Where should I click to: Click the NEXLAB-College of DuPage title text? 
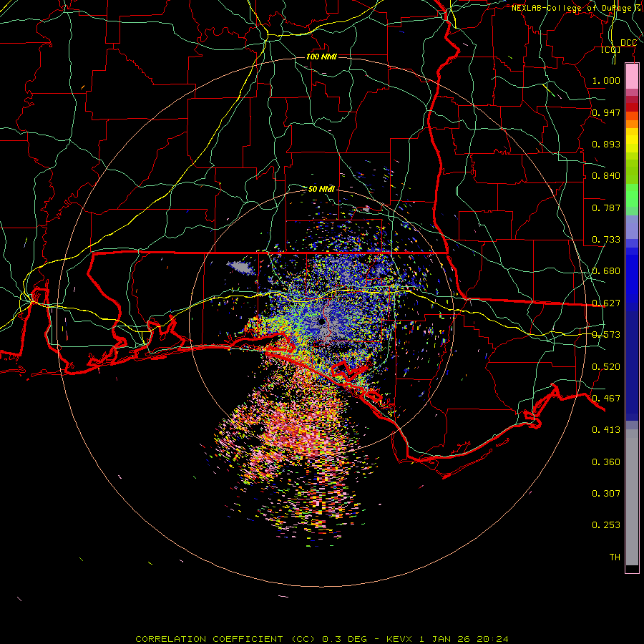(577, 8)
